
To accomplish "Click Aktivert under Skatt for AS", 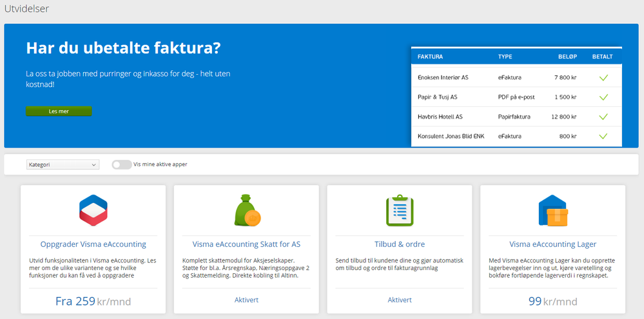I will (x=246, y=300).
